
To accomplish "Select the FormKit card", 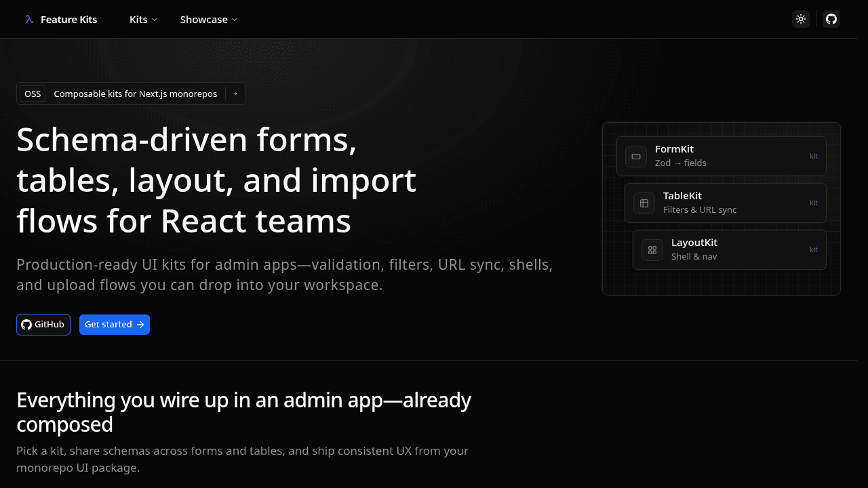I will coord(722,156).
